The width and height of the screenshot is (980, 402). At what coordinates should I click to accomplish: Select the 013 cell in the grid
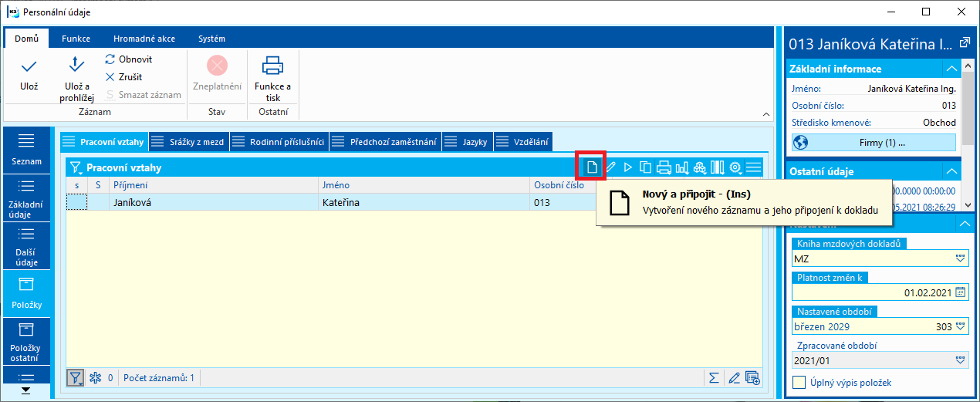pyautogui.click(x=563, y=203)
